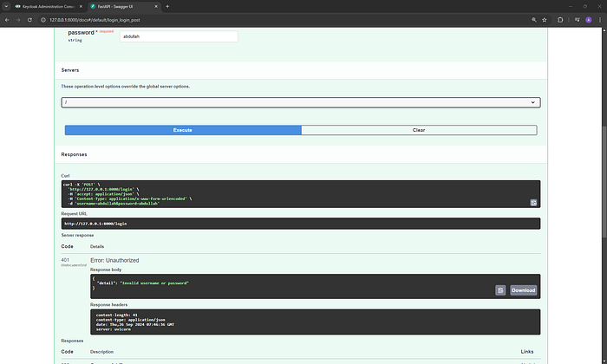Click the 'Curl' label
Image resolution: width=607 pixels, height=364 pixels.
pyautogui.click(x=65, y=176)
